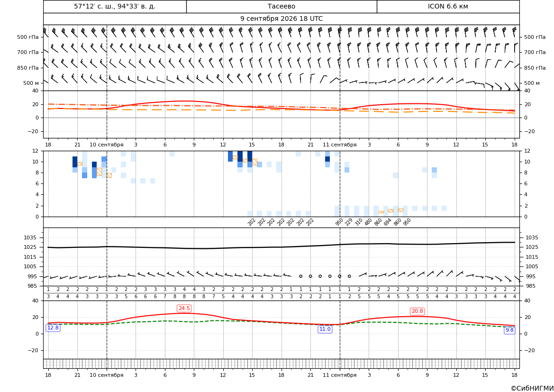Click the 11 сентября label on bottom axis
Image resolution: width=554 pixels, height=392 pixels.
(x=339, y=375)
